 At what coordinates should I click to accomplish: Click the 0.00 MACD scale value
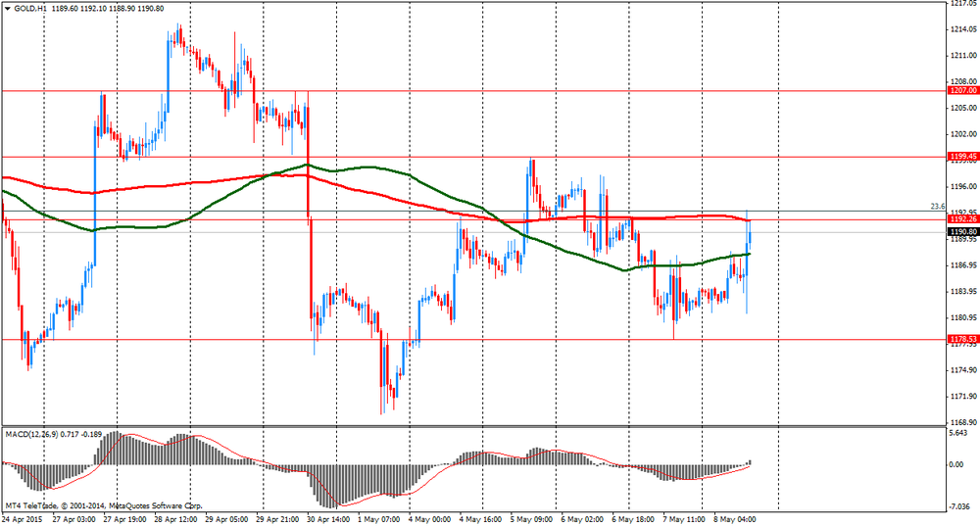956,464
